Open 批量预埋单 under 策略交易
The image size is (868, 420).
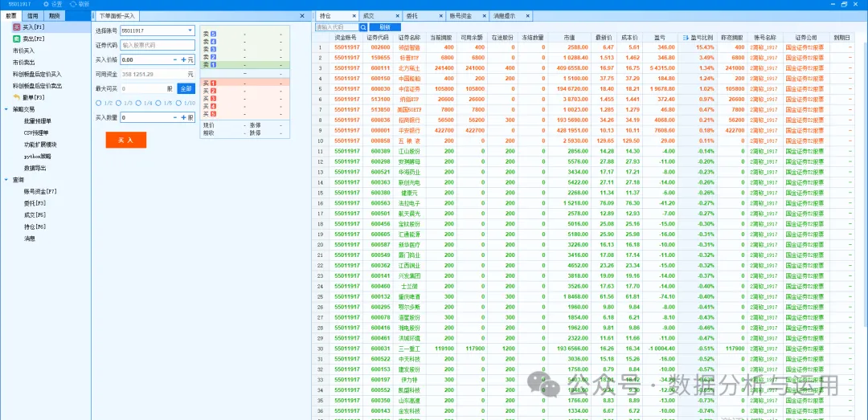click(38, 120)
